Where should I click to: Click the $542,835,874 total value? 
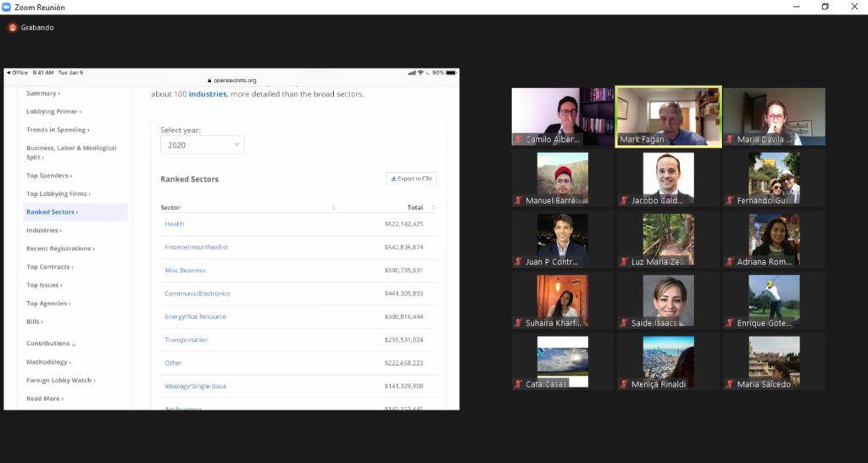[x=404, y=248]
